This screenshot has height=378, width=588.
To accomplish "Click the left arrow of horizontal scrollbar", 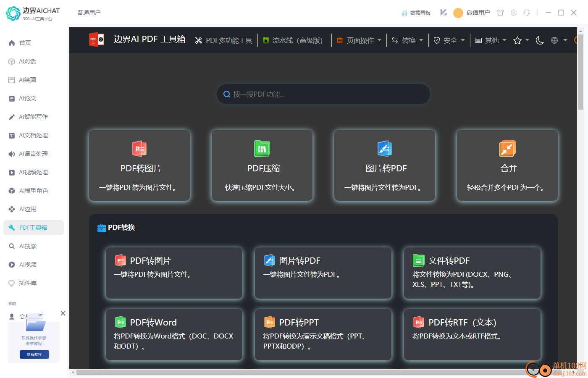I will (x=73, y=372).
